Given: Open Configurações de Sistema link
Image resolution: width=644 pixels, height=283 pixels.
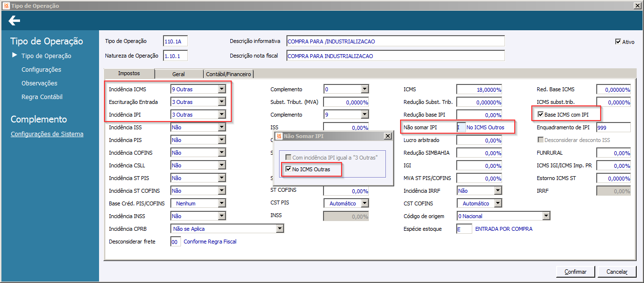Looking at the screenshot, I should point(47,134).
